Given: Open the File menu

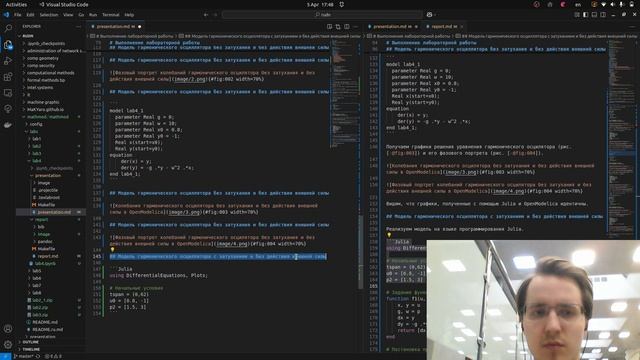Looking at the screenshot, I should (x=18, y=15).
